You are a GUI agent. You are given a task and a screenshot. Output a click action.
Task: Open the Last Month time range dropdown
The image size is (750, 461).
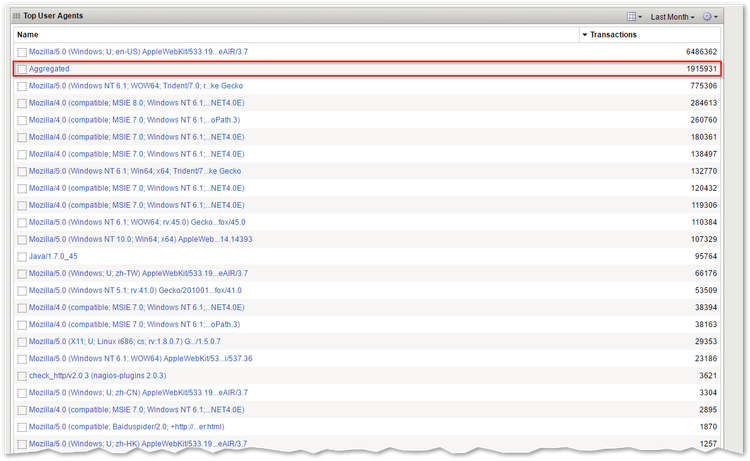[x=672, y=17]
